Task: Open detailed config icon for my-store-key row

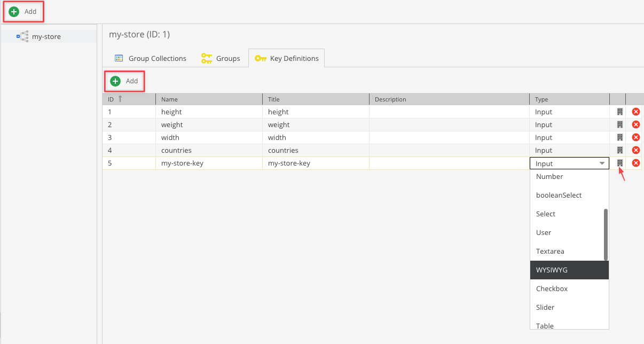Action: coord(620,163)
